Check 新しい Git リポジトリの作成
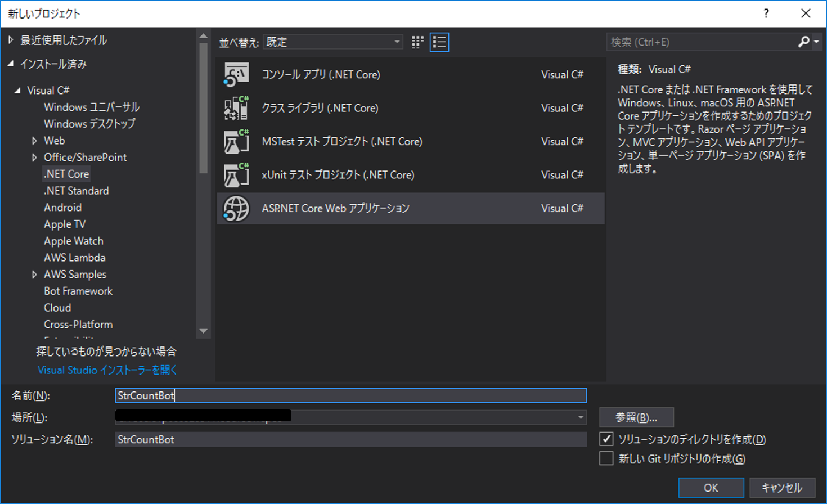Image resolution: width=827 pixels, height=504 pixels. (x=606, y=458)
